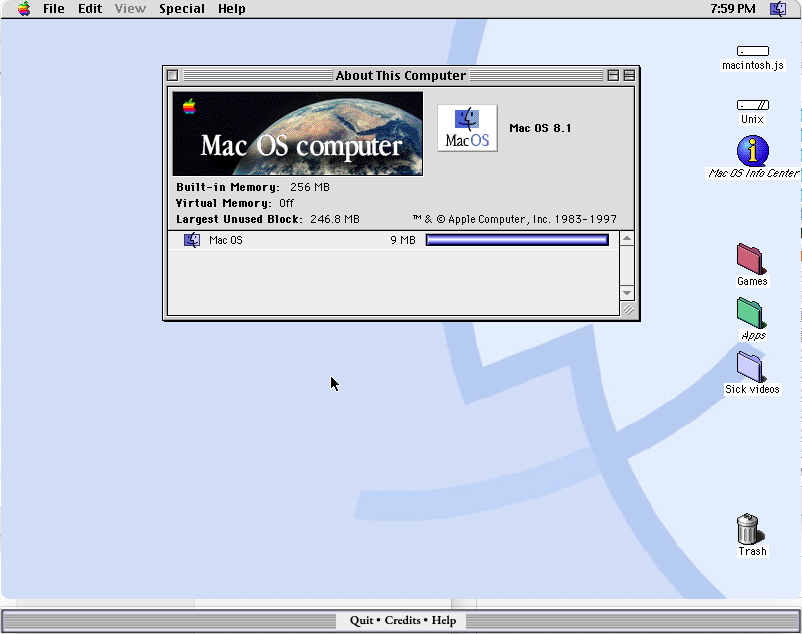Open the Help menu in the menu bar
This screenshot has height=634, width=802.
coord(231,9)
